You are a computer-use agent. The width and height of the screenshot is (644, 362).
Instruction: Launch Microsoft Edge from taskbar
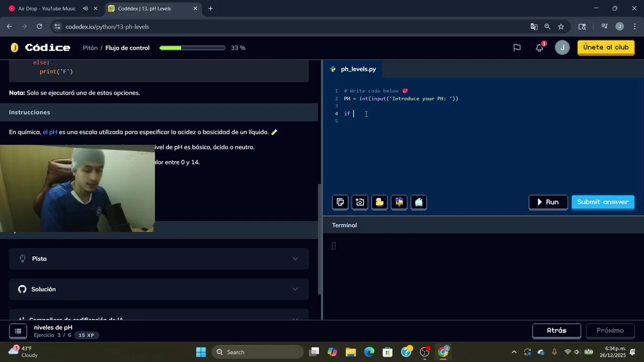pos(369,352)
